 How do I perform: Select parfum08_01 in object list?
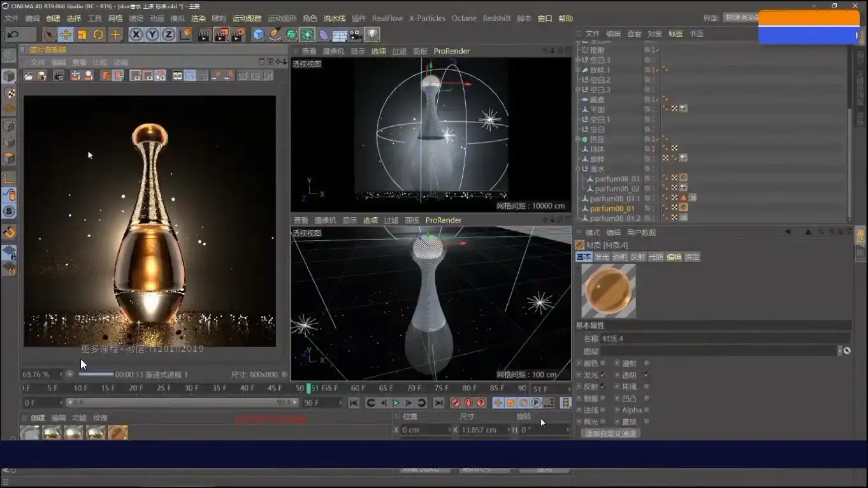[612, 208]
